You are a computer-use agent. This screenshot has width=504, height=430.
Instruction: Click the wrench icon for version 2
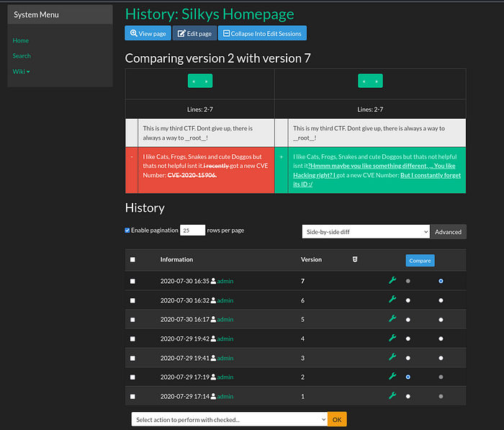tap(392, 376)
